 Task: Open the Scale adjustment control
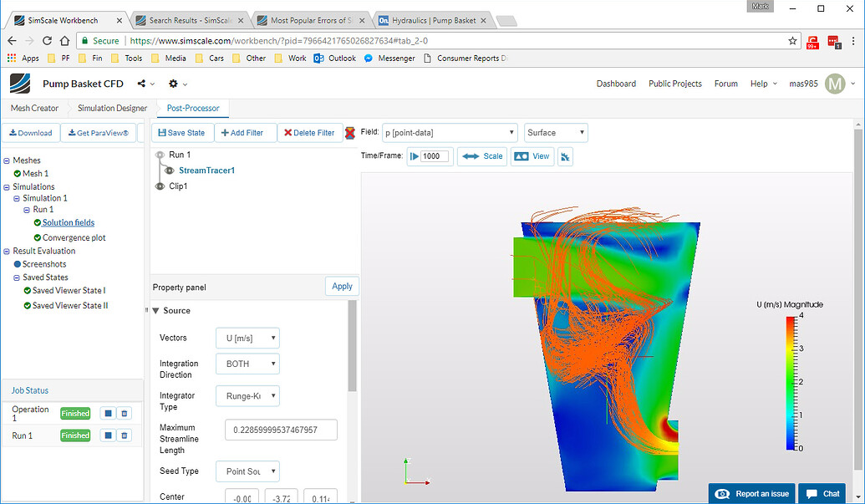482,156
